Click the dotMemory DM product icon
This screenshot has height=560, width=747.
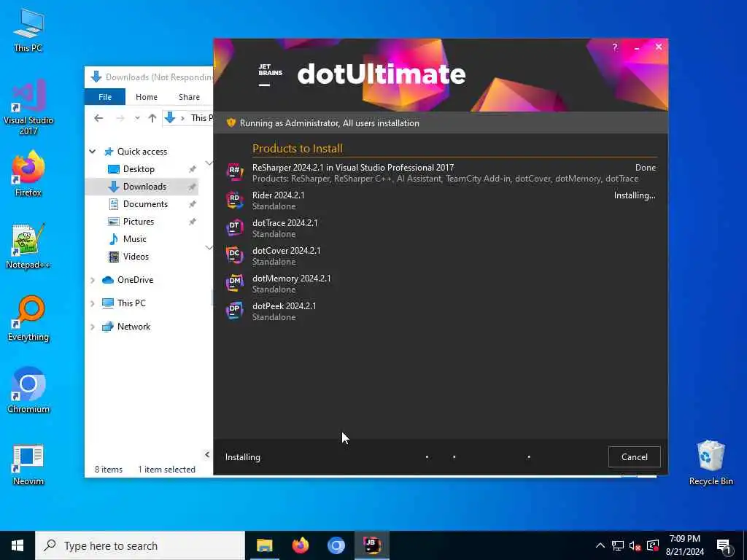tap(234, 283)
